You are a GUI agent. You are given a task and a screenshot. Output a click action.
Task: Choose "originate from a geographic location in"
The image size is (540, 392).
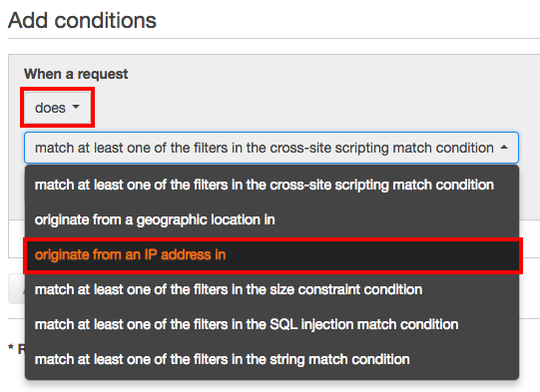click(x=272, y=219)
